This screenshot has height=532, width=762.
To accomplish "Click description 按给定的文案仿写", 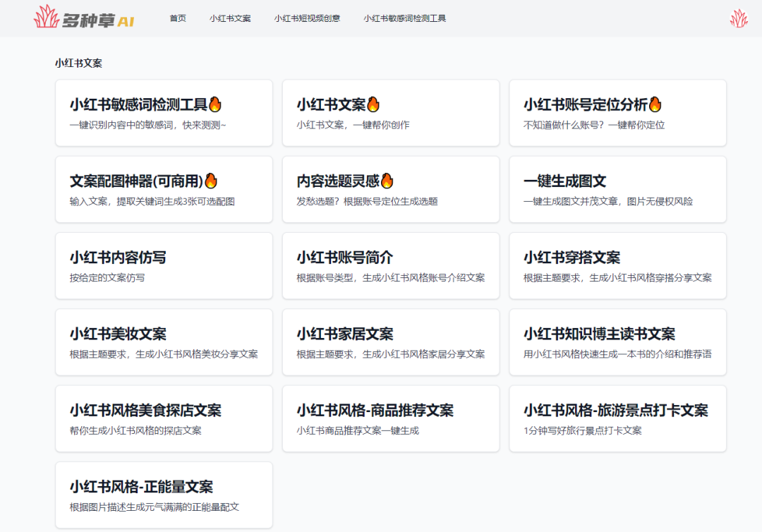I will [x=107, y=278].
